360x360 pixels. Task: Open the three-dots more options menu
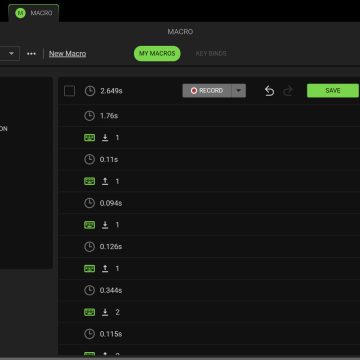pos(31,54)
